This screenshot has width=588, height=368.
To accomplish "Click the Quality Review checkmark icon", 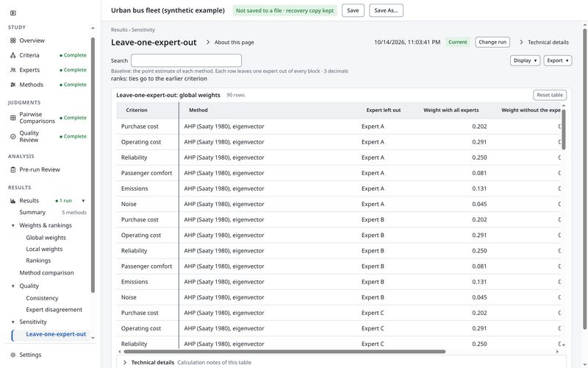I will pos(12,136).
